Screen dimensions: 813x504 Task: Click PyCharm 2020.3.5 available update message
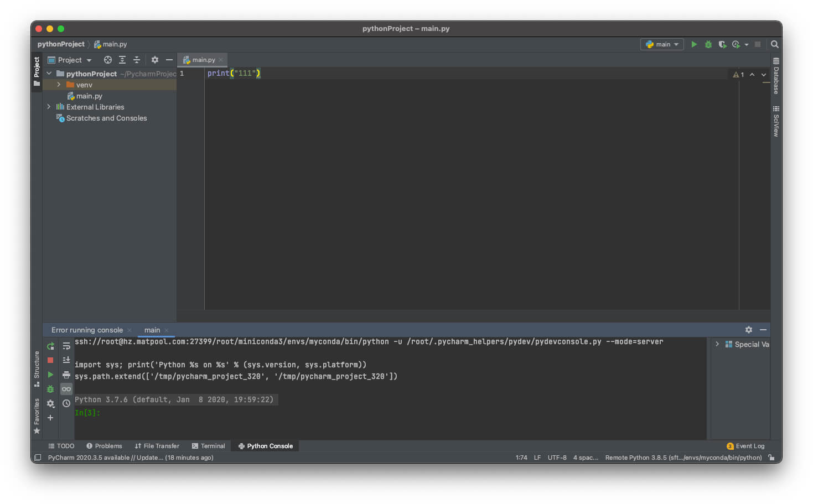point(131,458)
